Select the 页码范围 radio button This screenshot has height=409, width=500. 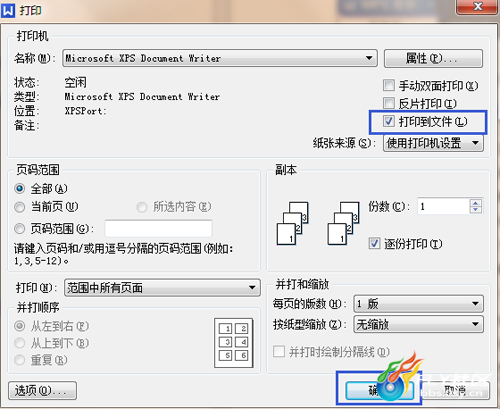tap(20, 229)
